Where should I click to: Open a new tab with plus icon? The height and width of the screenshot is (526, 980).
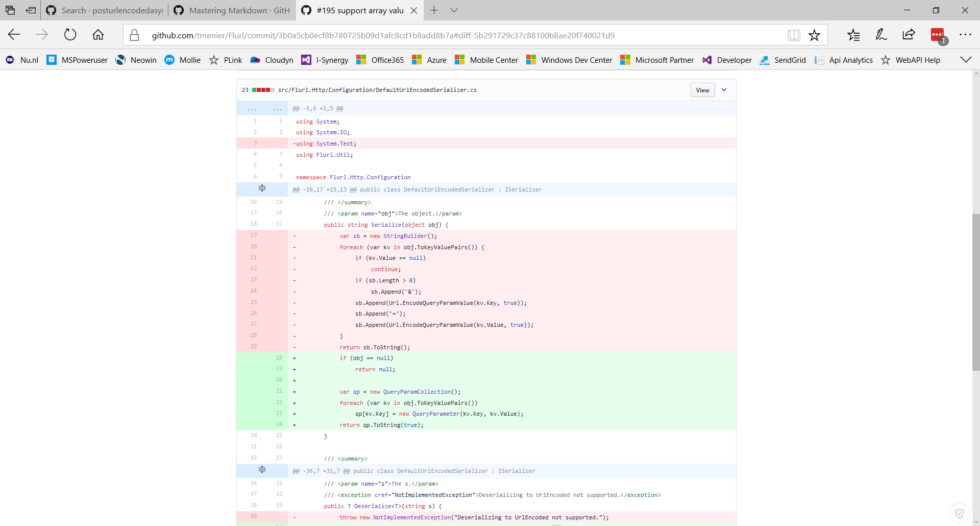434,10
